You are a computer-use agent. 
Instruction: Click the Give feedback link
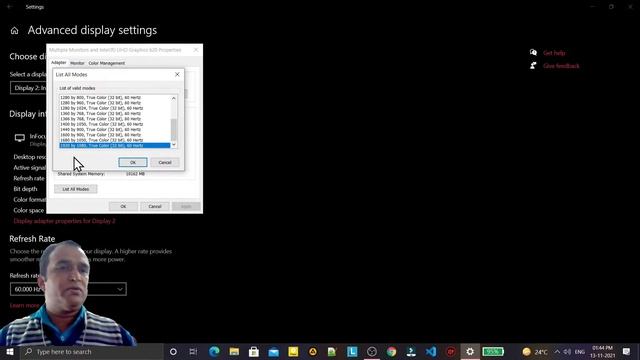(561, 66)
